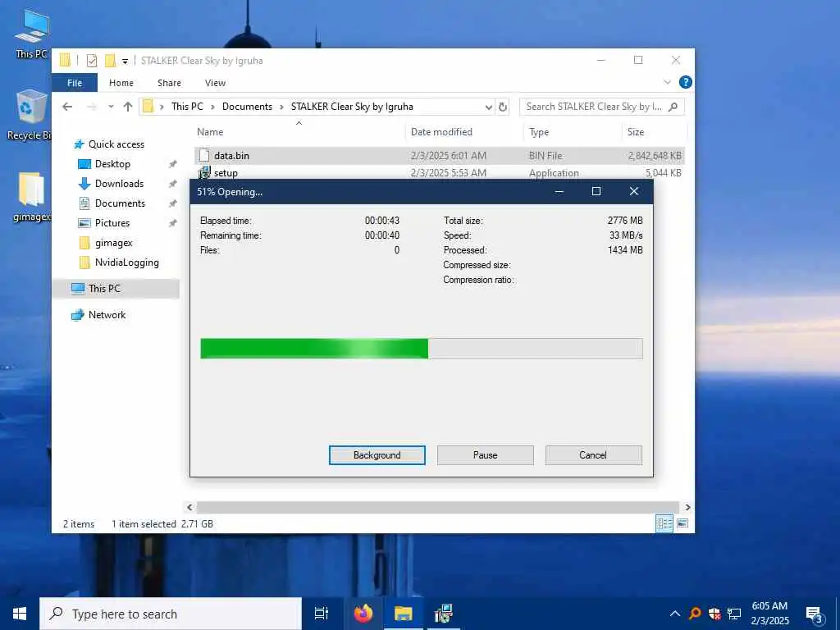Refresh the folder view
This screenshot has width=840, height=630.
pos(503,107)
